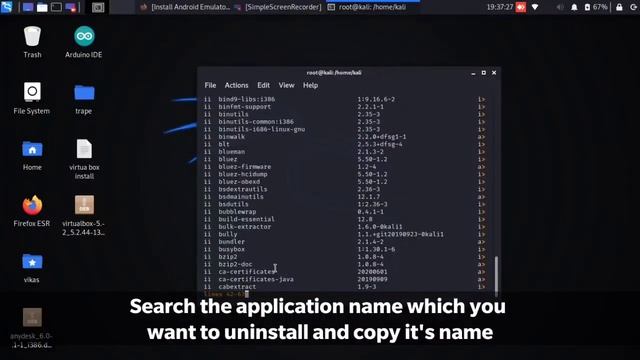Open the notifications bell icon
640x360 pixels.
(574, 7)
